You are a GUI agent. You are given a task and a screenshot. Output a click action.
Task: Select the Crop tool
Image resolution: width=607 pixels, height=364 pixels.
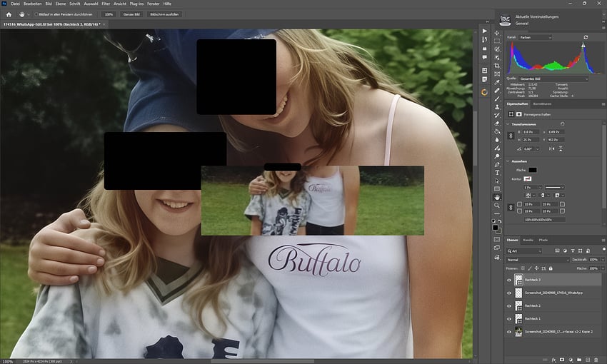pos(497,66)
